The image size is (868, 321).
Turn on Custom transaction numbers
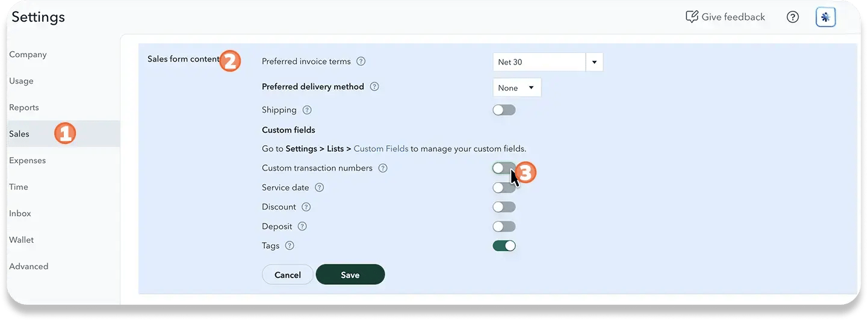click(x=504, y=168)
